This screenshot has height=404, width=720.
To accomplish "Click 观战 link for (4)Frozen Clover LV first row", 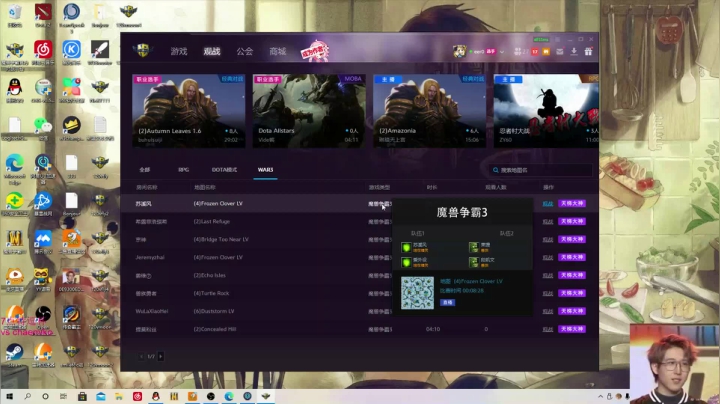I will coord(547,203).
